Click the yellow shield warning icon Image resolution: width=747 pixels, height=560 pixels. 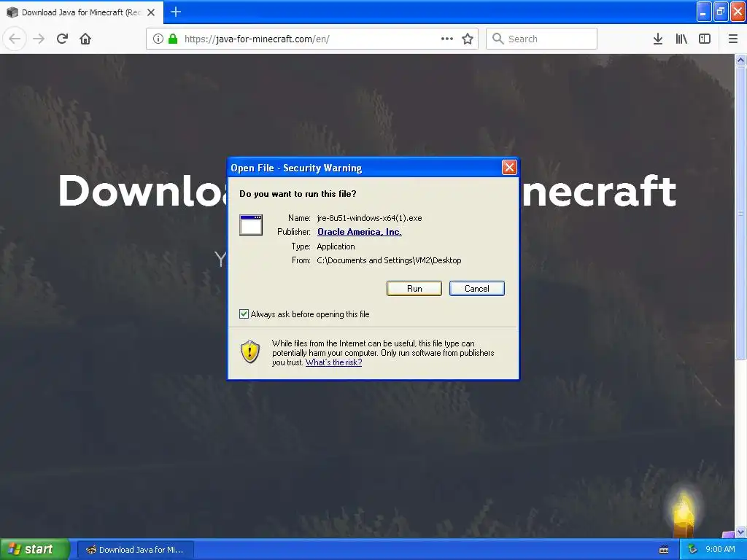[250, 351]
